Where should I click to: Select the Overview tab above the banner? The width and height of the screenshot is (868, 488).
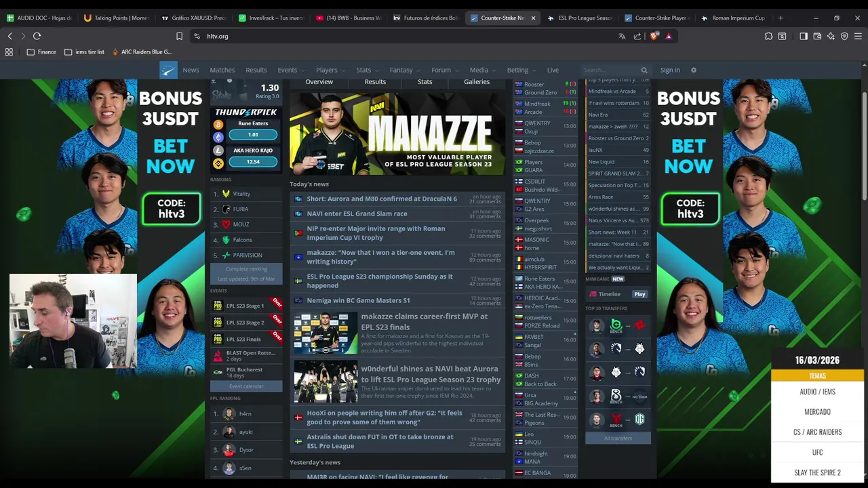point(319,82)
